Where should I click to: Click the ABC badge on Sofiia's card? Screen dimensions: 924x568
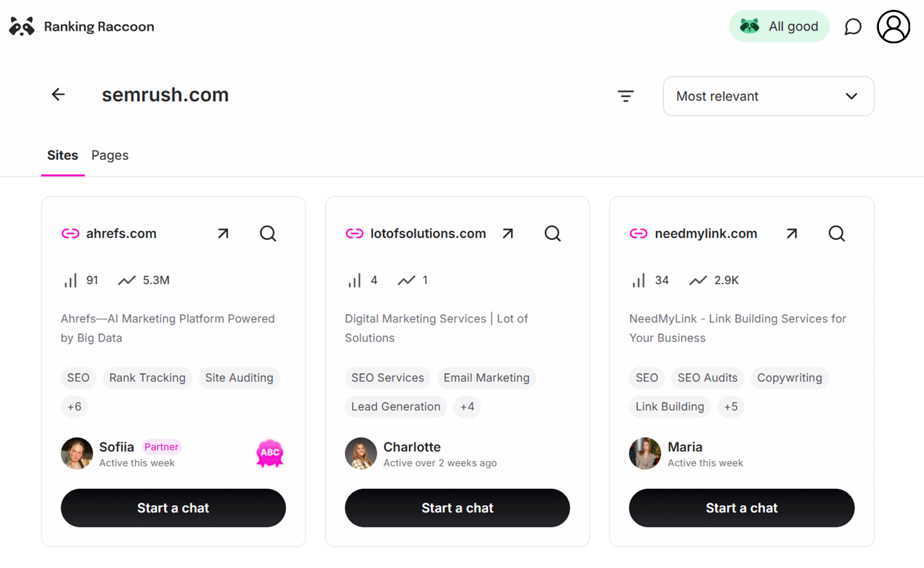pyautogui.click(x=269, y=454)
